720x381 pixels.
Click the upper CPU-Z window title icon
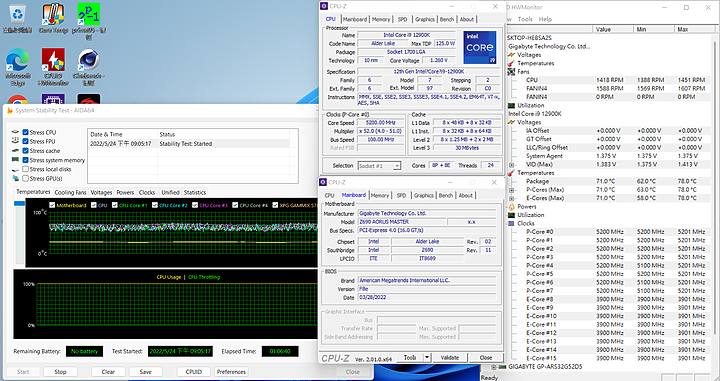[x=324, y=6]
